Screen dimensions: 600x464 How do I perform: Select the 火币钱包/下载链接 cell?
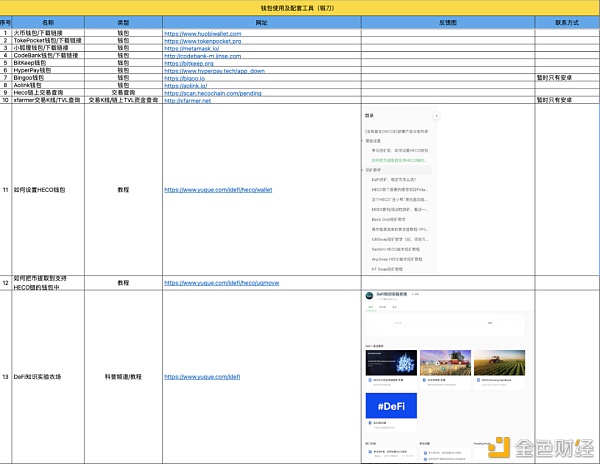click(x=48, y=33)
